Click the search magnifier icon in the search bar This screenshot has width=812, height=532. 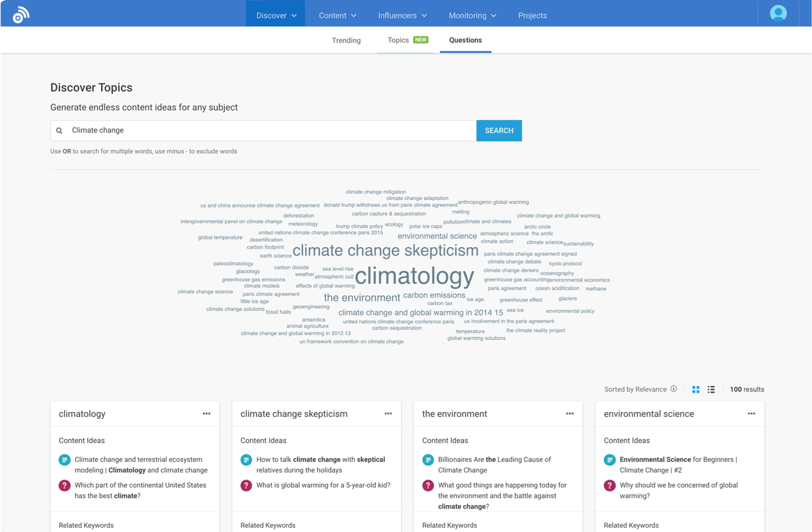[x=59, y=130]
